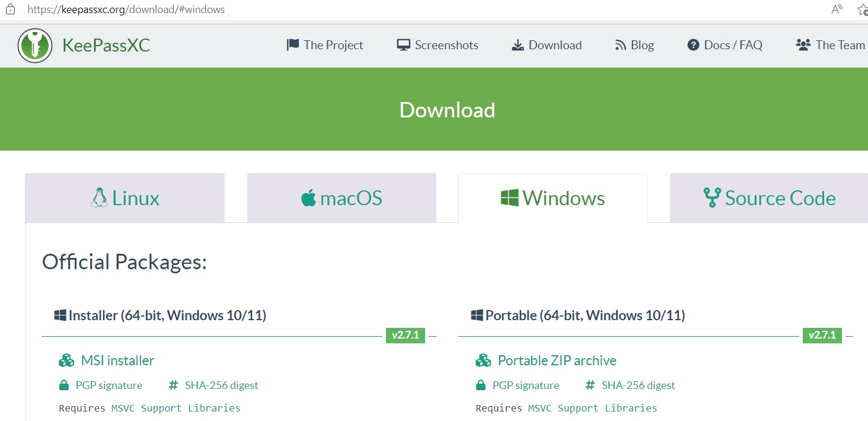Click the Windows logo beside Installer heading
Screen dimensions: 868x421
tap(60, 315)
